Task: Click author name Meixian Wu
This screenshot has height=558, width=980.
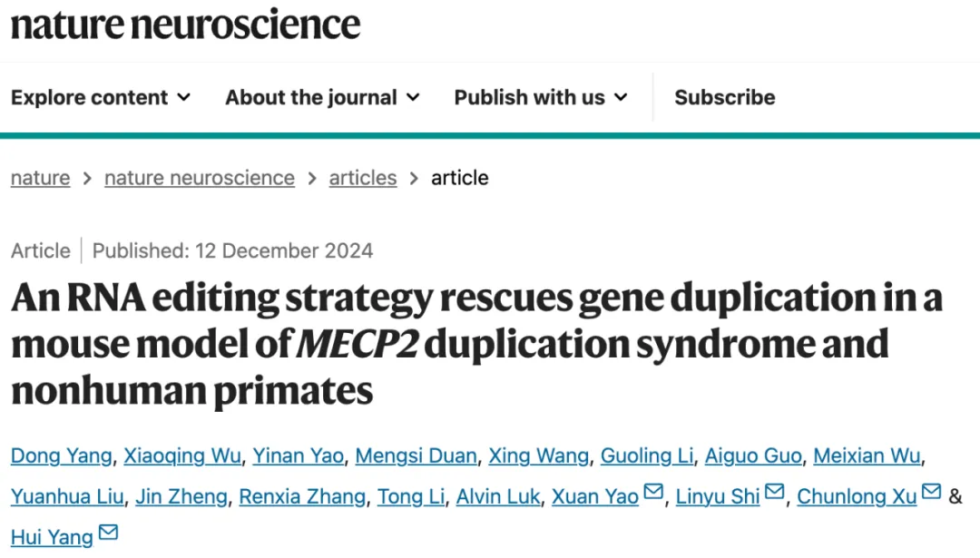Action: coord(867,455)
